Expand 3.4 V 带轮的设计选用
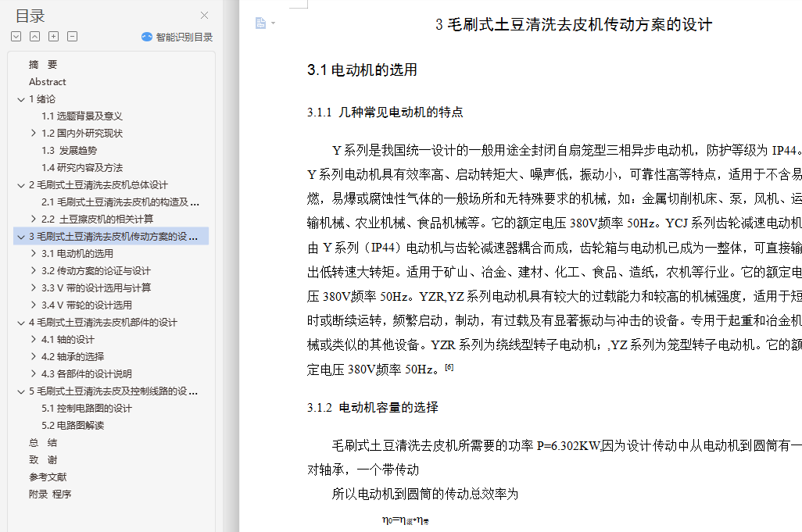Image resolution: width=802 pixels, height=532 pixels. [x=34, y=305]
